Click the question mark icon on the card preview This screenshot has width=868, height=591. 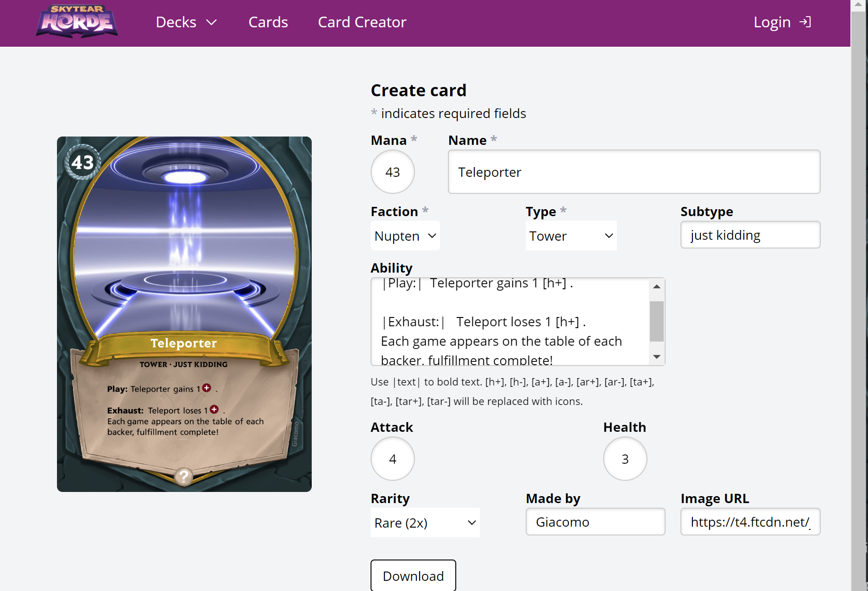click(x=184, y=476)
